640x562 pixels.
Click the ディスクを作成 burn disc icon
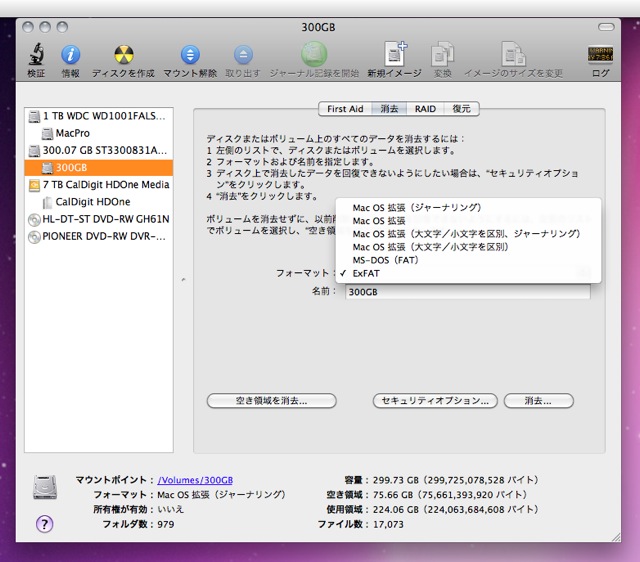[123, 55]
